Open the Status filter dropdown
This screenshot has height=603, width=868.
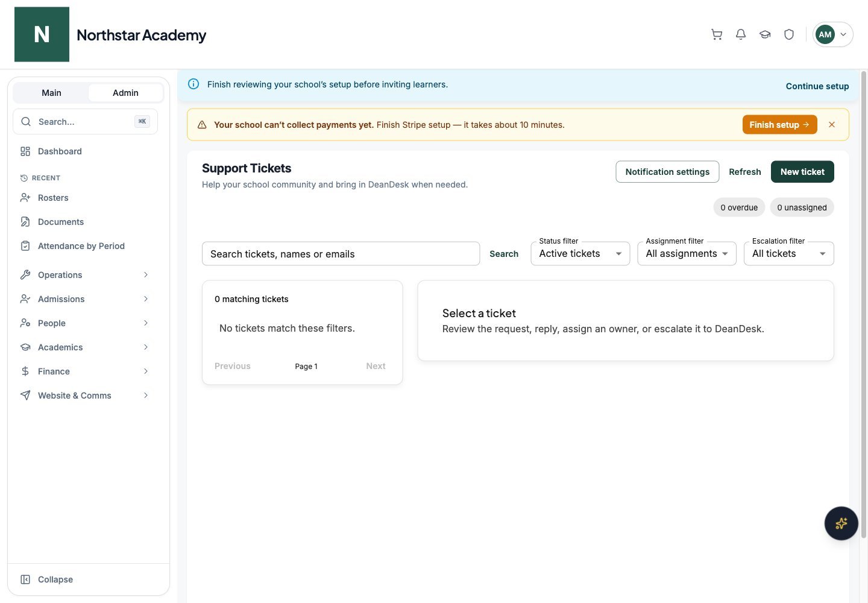(x=580, y=254)
